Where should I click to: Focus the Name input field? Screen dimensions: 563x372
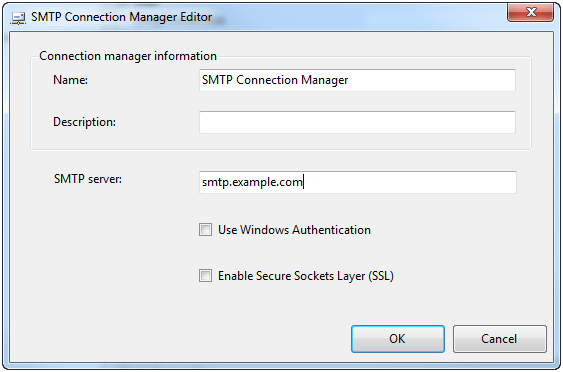(358, 80)
